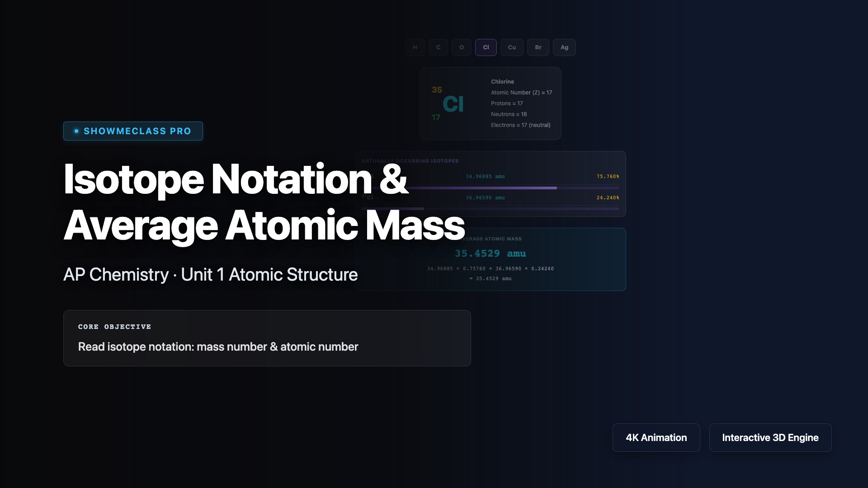This screenshot has width=868, height=488.
Task: Click the mass number 35
Action: pos(437,90)
